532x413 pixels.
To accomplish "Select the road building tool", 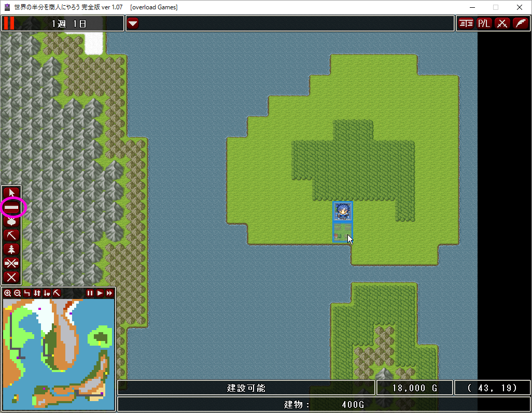I will click(x=11, y=207).
